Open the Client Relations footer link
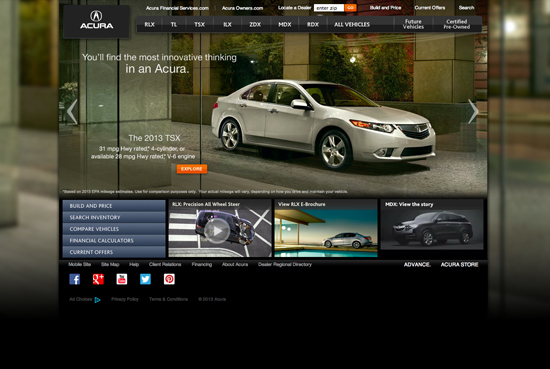The height and width of the screenshot is (369, 550). pos(165,264)
